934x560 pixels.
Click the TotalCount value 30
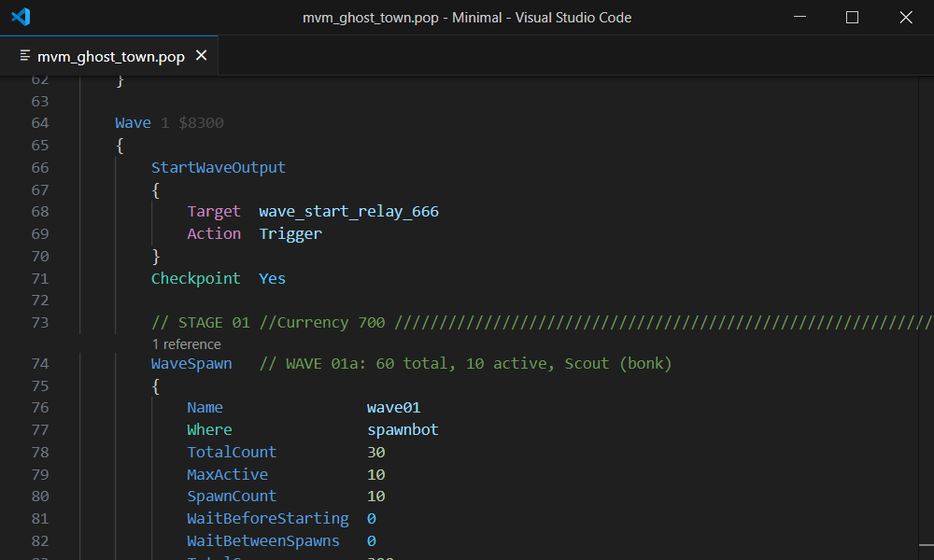(375, 453)
